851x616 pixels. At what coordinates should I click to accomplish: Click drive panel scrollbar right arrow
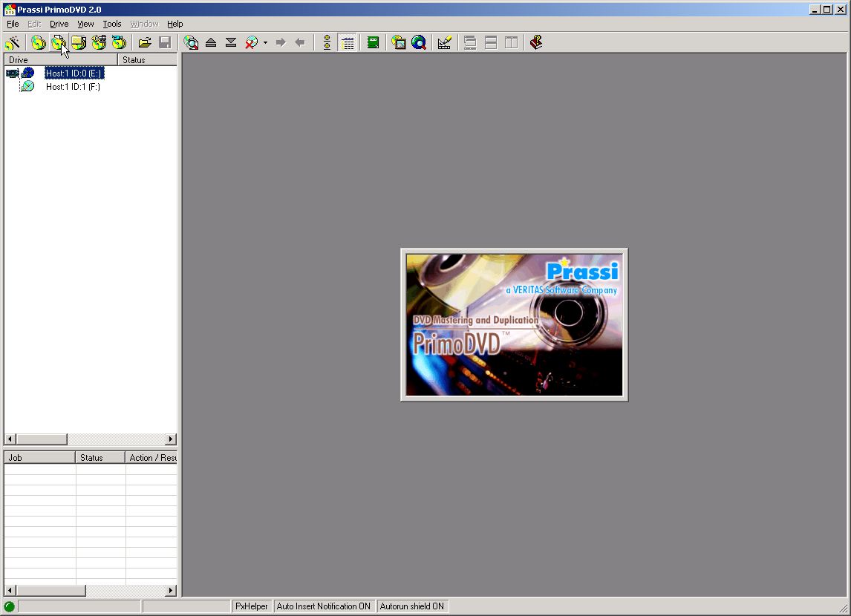(171, 439)
